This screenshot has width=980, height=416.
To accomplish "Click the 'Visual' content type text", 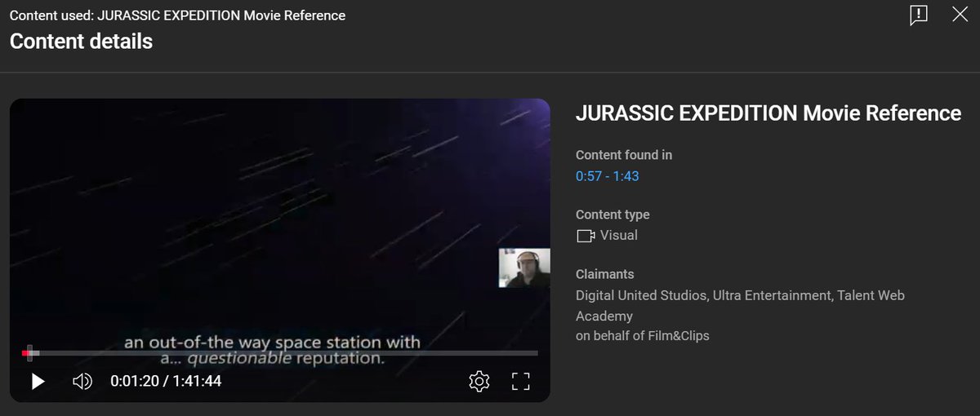I will click(619, 235).
